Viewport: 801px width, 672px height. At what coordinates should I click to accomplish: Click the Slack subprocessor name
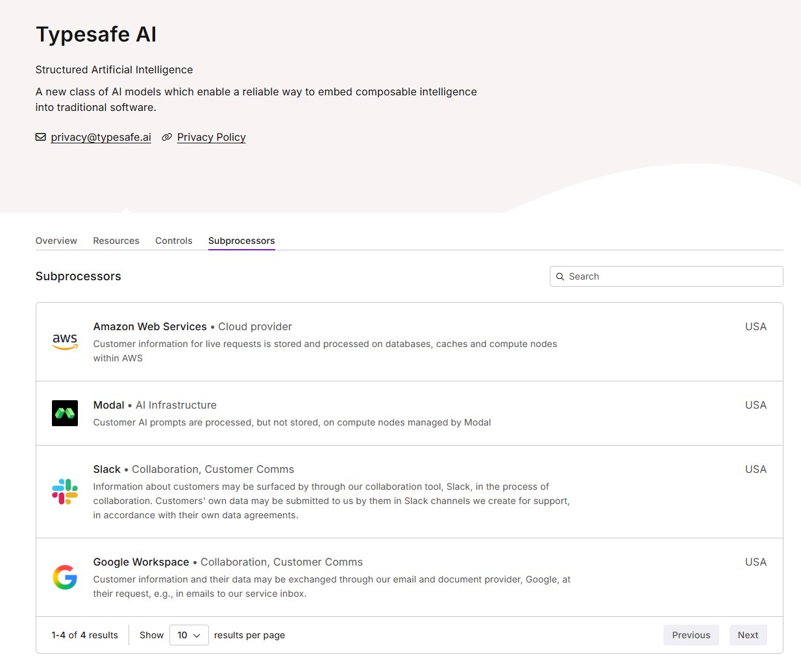(x=107, y=469)
